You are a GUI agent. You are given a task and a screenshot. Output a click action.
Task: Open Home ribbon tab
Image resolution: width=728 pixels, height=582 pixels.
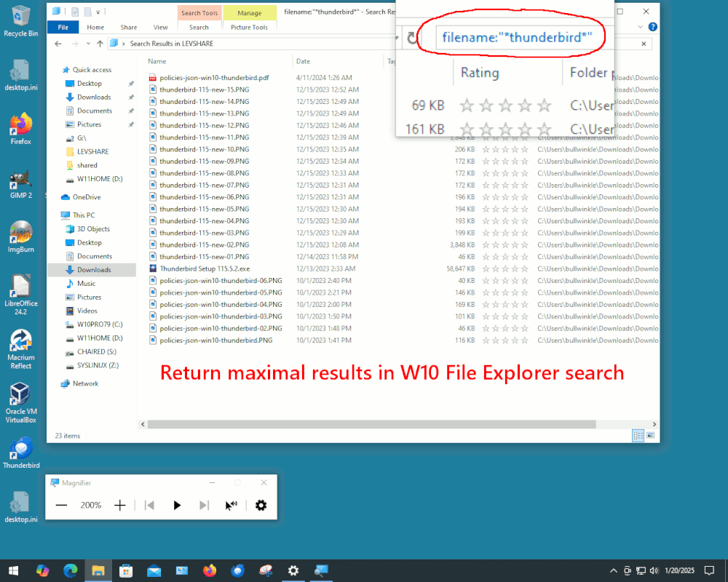(x=95, y=28)
